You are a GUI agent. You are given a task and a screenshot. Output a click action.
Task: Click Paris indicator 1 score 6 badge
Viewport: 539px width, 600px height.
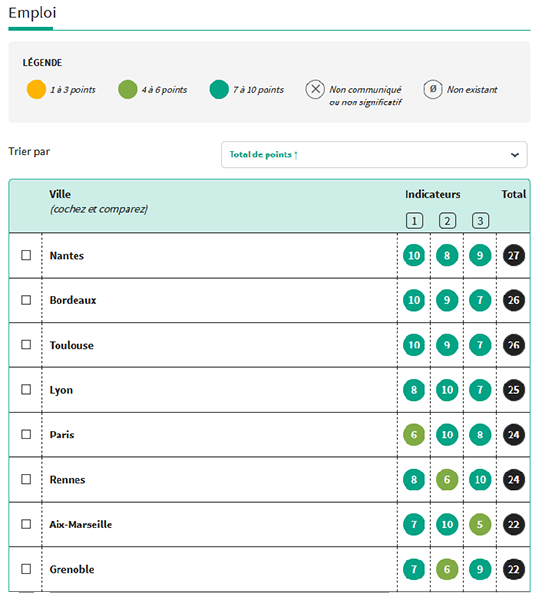[x=414, y=435]
